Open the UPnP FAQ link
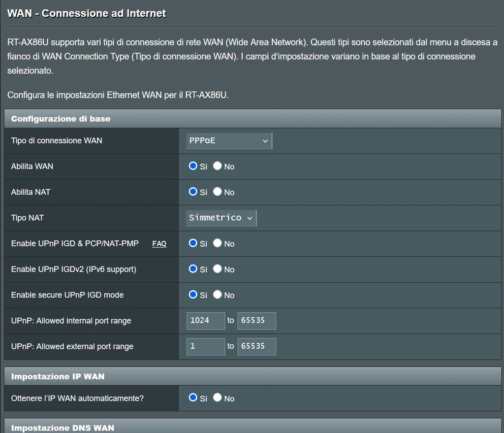This screenshot has height=433, width=504. tap(159, 244)
